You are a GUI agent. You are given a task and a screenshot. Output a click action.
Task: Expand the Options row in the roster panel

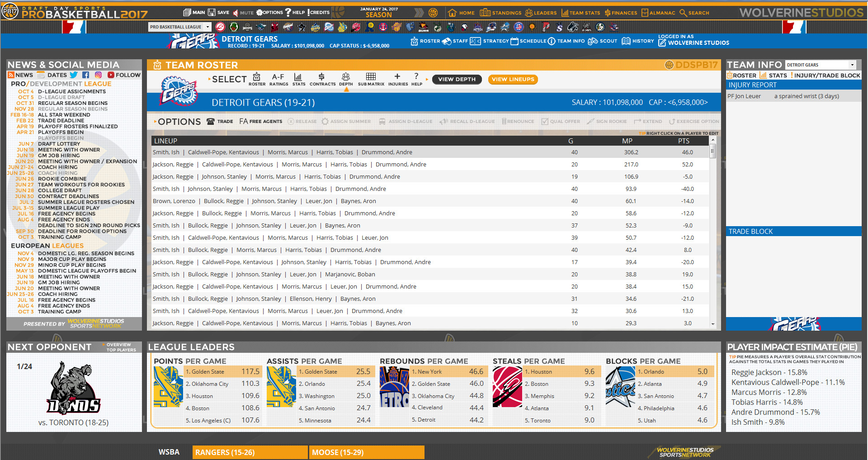pyautogui.click(x=178, y=121)
